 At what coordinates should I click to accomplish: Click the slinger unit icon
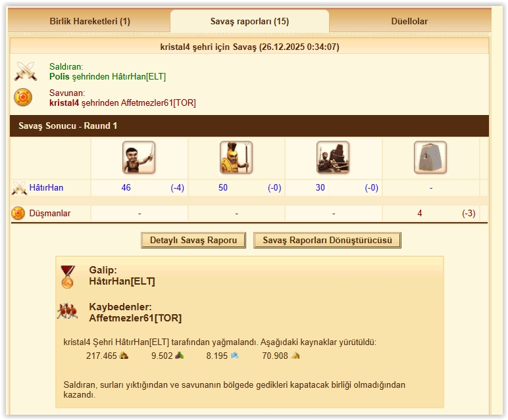pyautogui.click(x=139, y=158)
